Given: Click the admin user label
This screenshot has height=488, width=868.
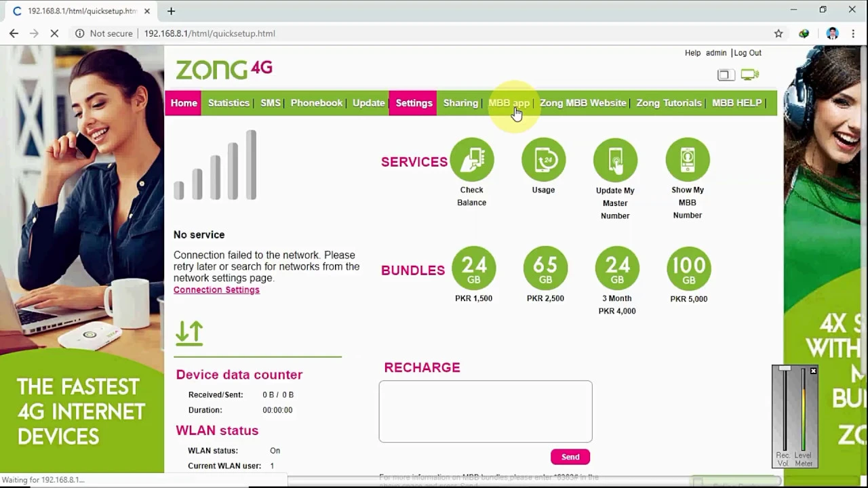Looking at the screenshot, I should pyautogui.click(x=716, y=53).
